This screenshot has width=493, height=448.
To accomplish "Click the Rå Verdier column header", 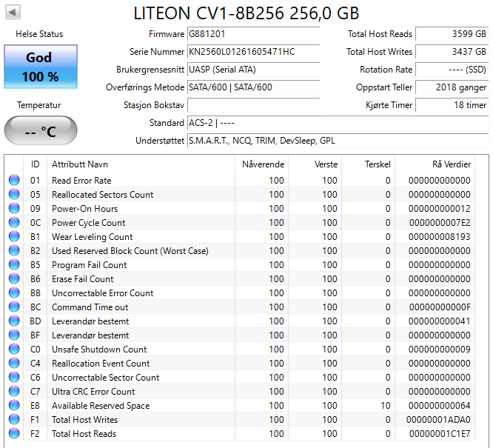I will pyautogui.click(x=451, y=164).
